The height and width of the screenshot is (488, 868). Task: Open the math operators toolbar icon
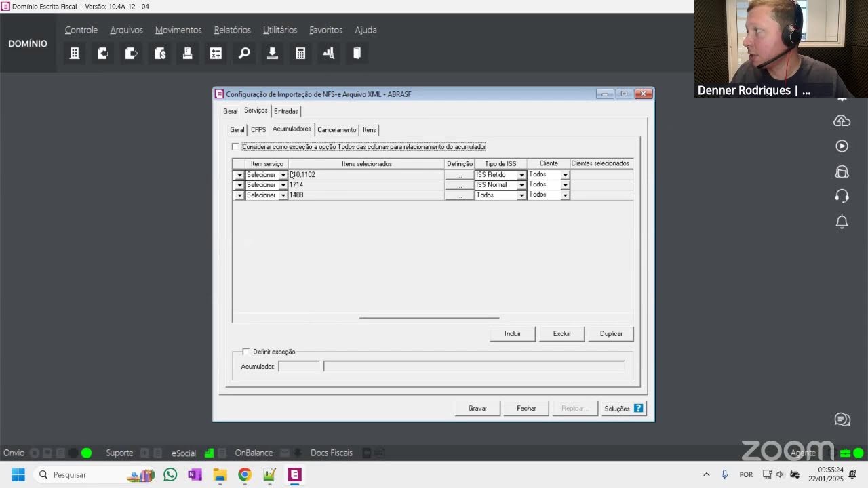tap(216, 54)
